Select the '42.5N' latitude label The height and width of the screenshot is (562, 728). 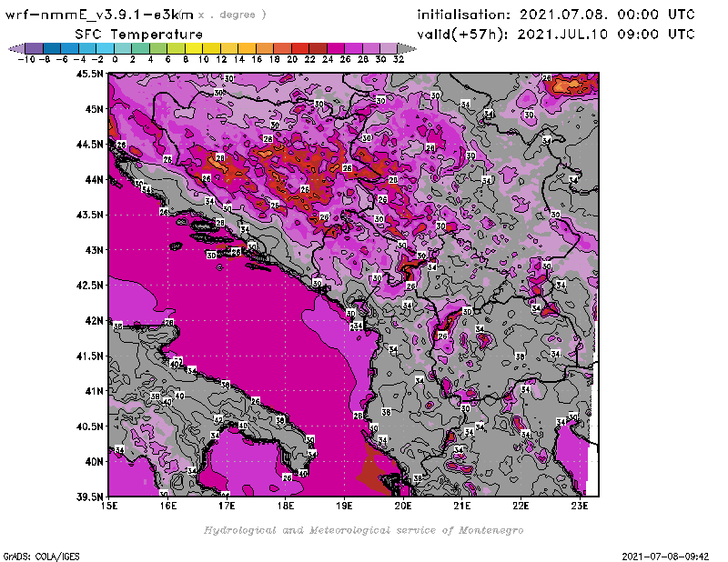(90, 286)
